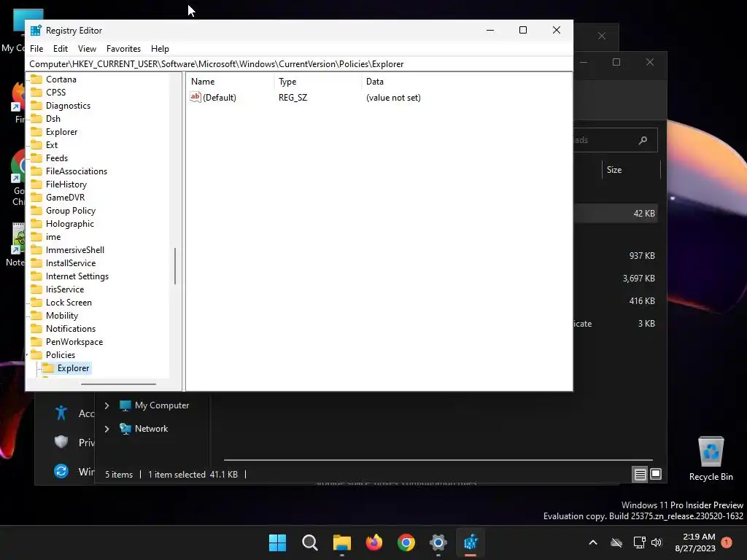The image size is (747, 560).
Task: Select the InstallService registry key
Action: click(71, 262)
